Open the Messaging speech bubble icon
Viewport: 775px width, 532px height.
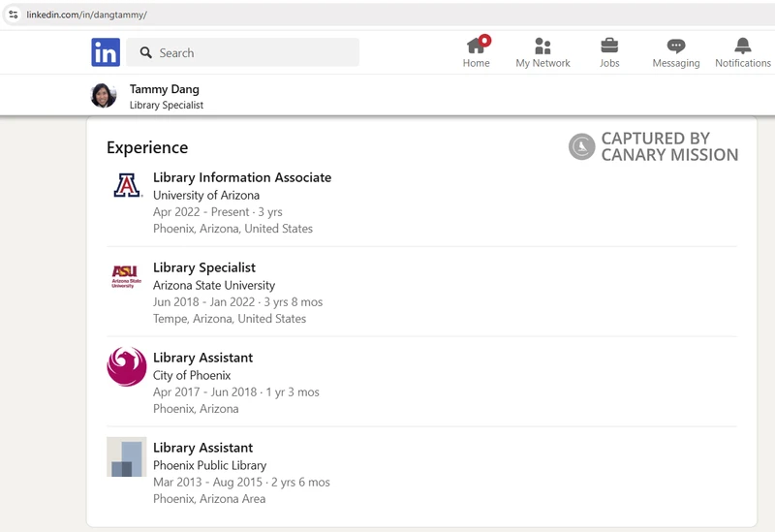pos(675,46)
